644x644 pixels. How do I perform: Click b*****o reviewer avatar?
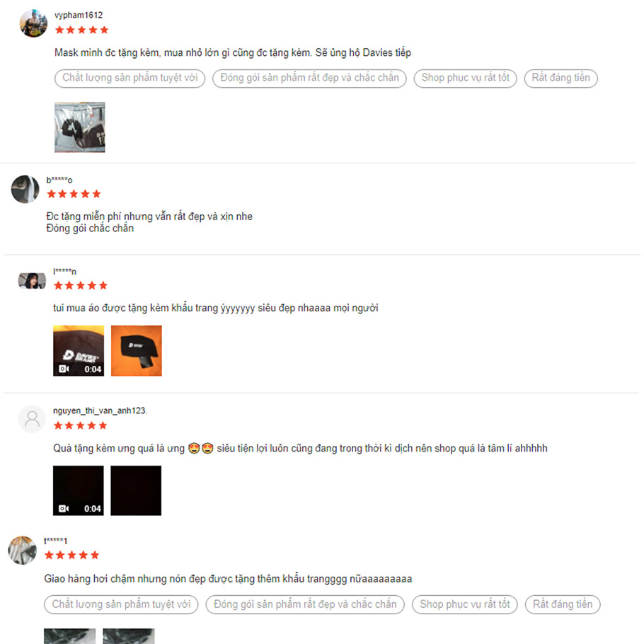pyautogui.click(x=25, y=189)
